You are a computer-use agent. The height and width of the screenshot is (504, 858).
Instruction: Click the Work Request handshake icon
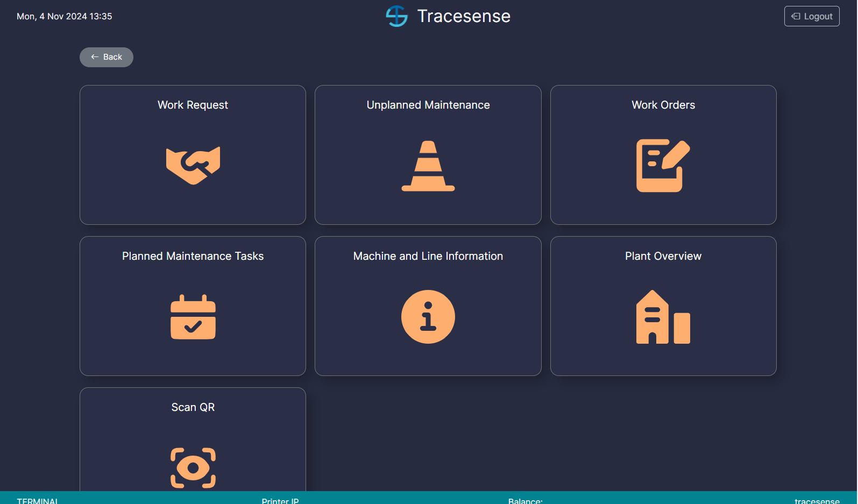(193, 166)
